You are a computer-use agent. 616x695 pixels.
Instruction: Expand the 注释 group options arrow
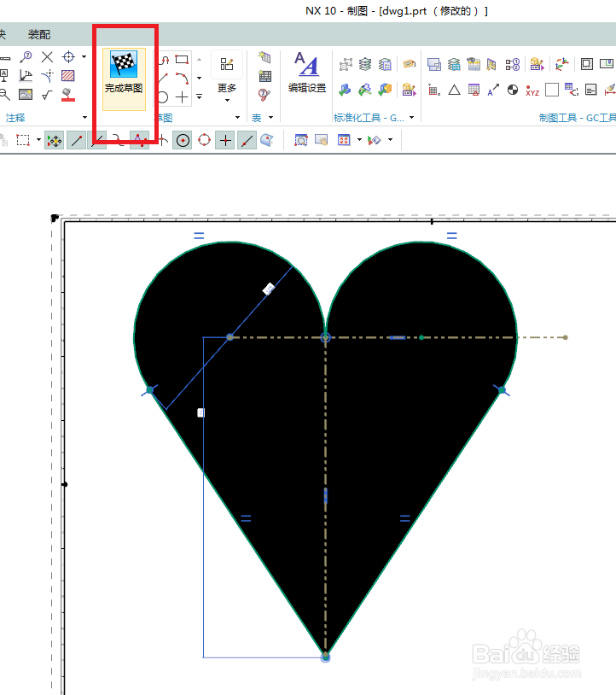84,118
